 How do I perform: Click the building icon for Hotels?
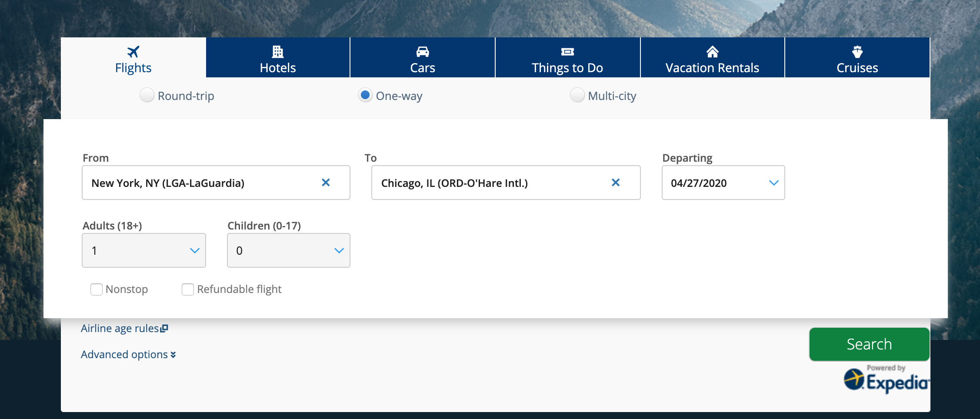point(277,52)
